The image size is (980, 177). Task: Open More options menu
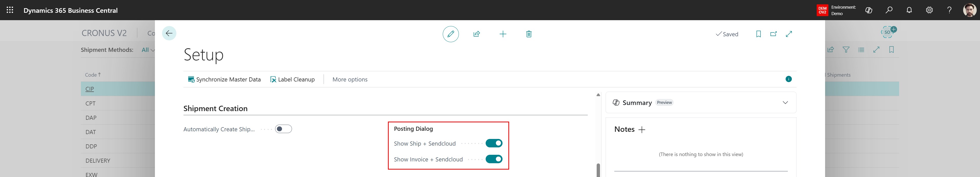point(350,79)
